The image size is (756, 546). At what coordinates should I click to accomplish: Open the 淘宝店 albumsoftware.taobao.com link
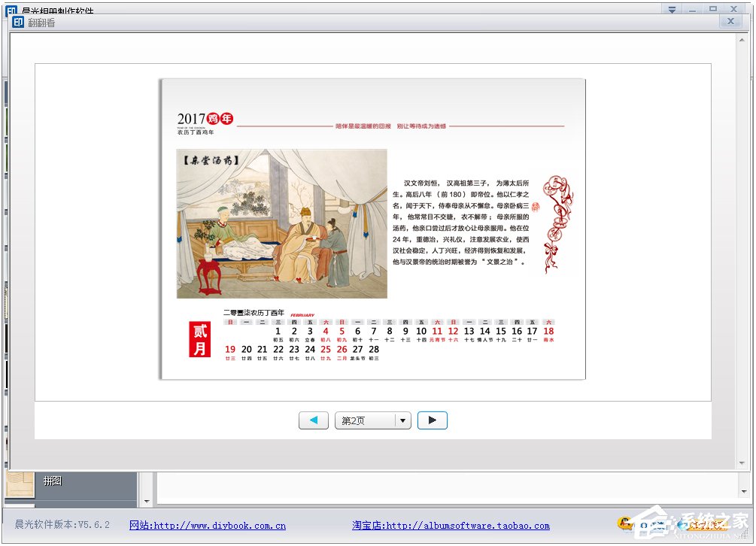(x=451, y=526)
